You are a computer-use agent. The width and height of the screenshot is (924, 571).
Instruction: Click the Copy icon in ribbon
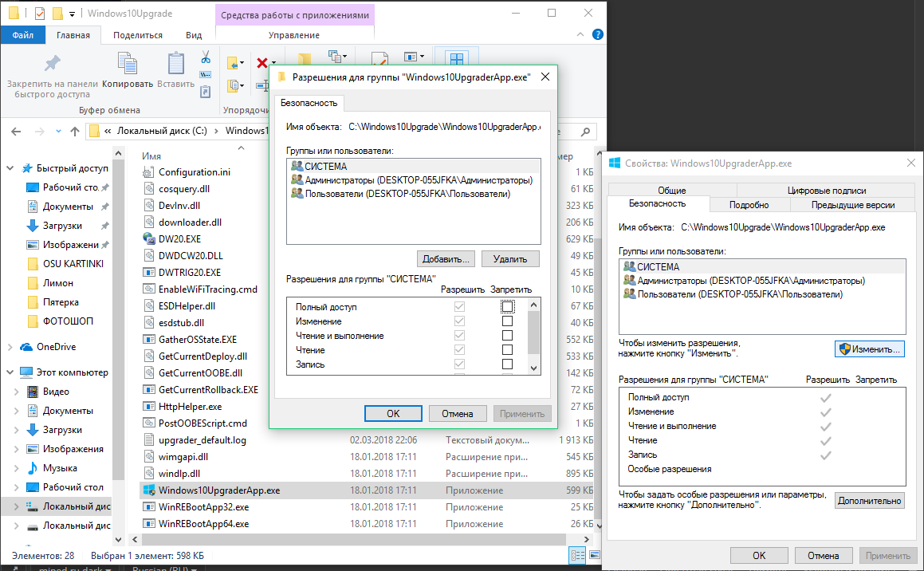click(128, 63)
